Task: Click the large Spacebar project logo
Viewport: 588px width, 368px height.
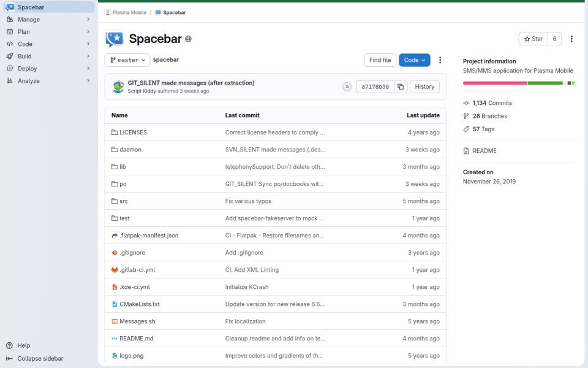Action: pyautogui.click(x=115, y=39)
